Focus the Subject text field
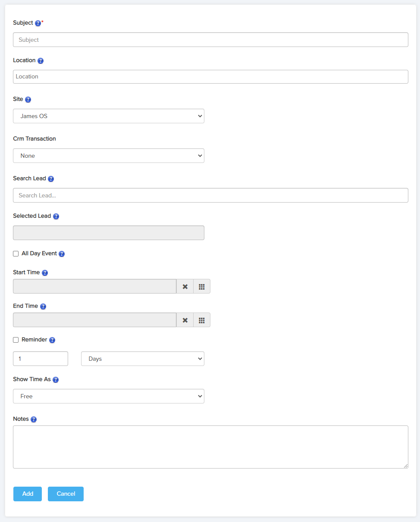420x522 pixels. pyautogui.click(x=210, y=40)
